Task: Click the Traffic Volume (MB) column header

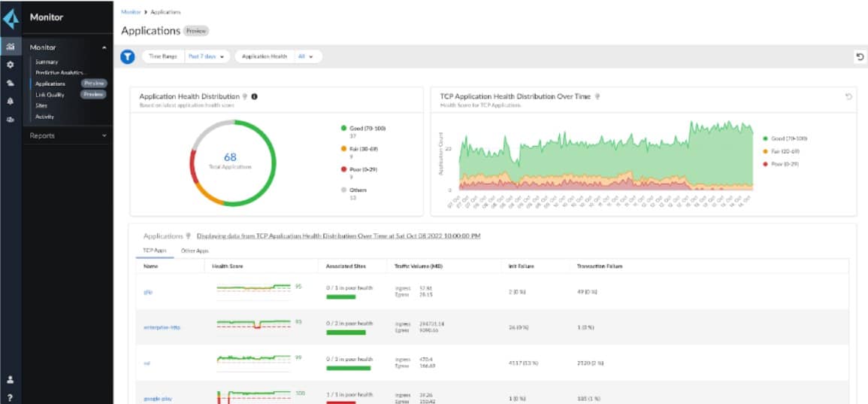Action: 418,266
